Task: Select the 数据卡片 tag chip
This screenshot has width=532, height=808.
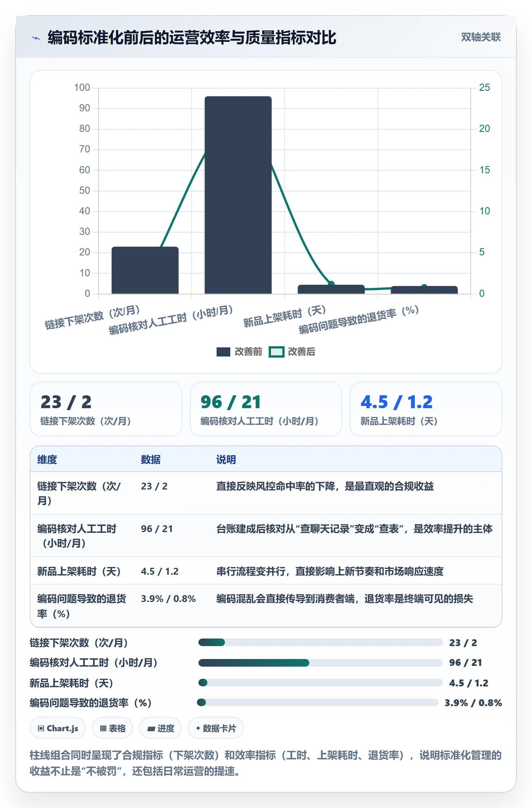Action: click(x=216, y=728)
